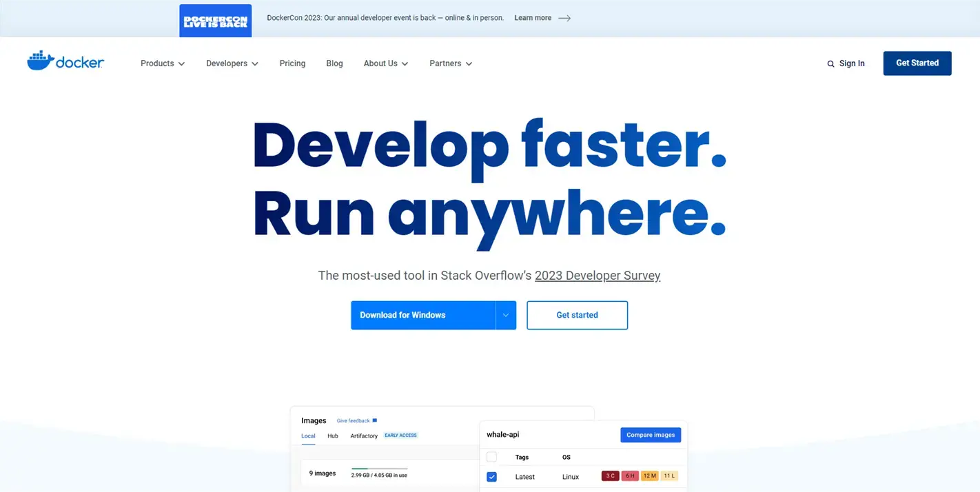The image size is (980, 492).
Task: Switch to the Hub tab
Action: click(x=333, y=435)
